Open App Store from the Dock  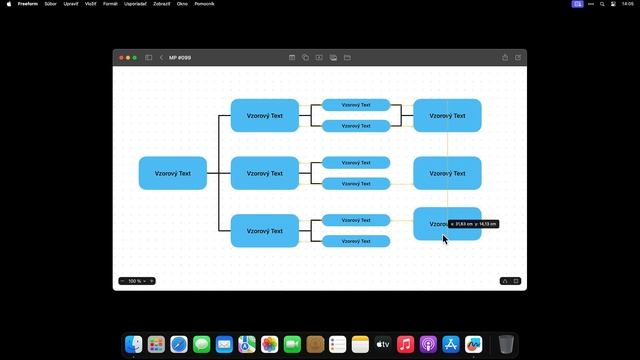[x=451, y=344]
